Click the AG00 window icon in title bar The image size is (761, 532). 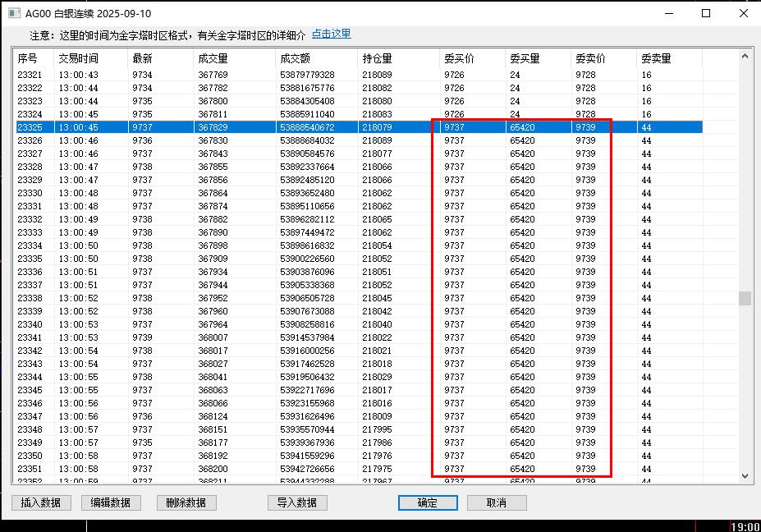pyautogui.click(x=14, y=14)
